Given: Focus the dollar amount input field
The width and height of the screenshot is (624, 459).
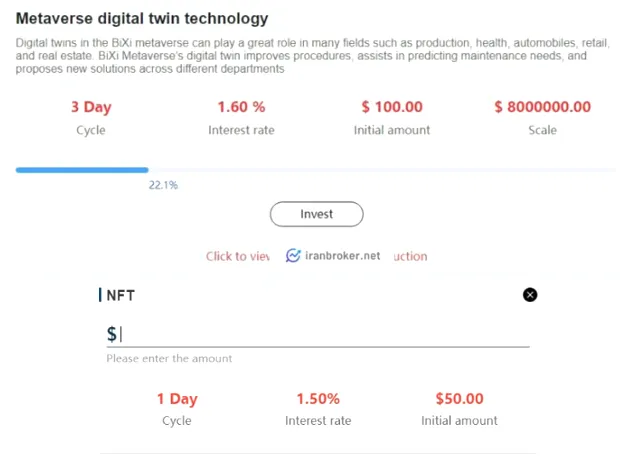Looking at the screenshot, I should click(x=318, y=334).
